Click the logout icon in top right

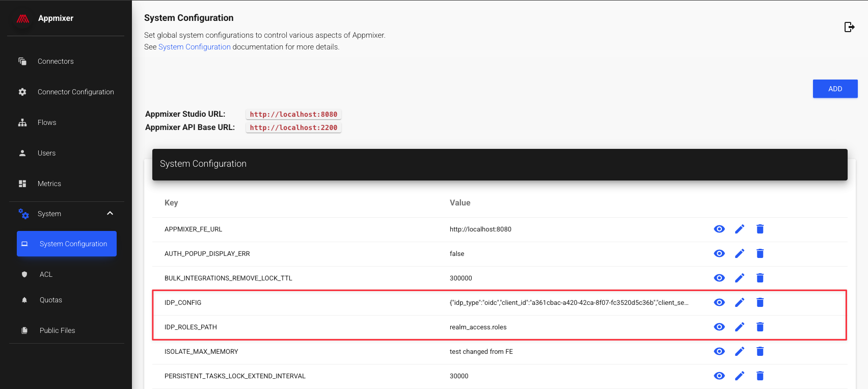click(x=849, y=27)
